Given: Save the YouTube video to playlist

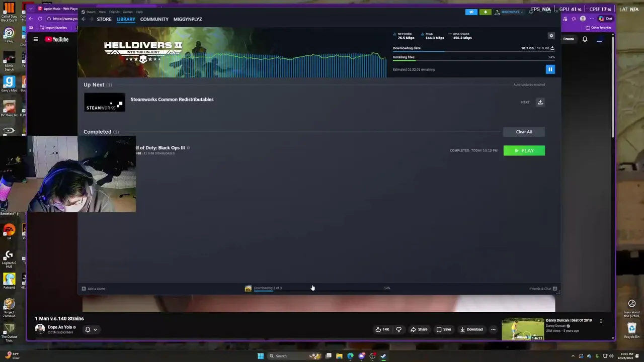Looking at the screenshot, I should pyautogui.click(x=443, y=329).
